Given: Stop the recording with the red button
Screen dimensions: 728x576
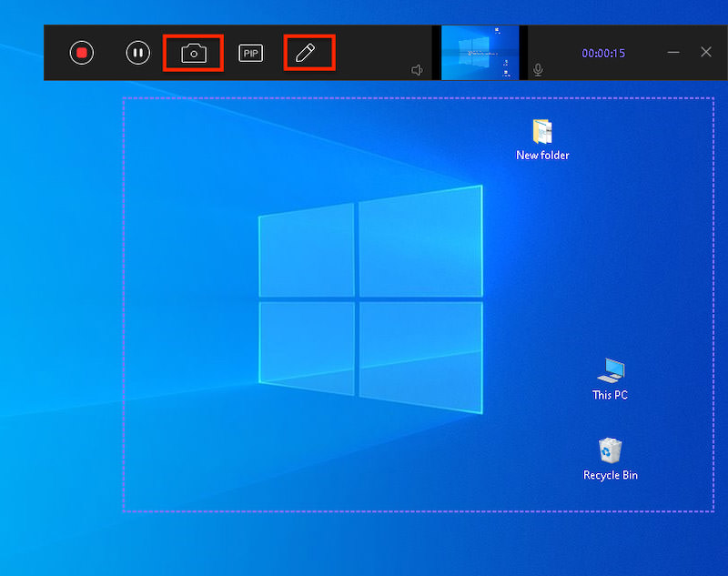Looking at the screenshot, I should (82, 53).
